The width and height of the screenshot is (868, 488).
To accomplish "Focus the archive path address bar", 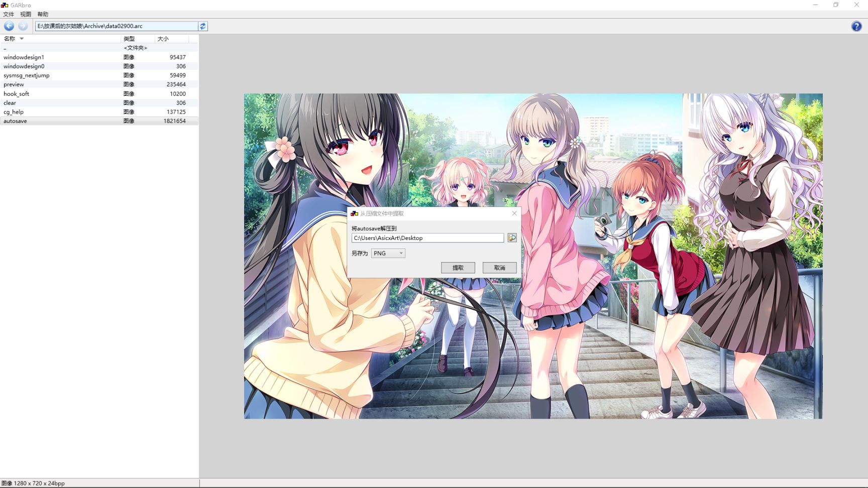I will click(117, 26).
